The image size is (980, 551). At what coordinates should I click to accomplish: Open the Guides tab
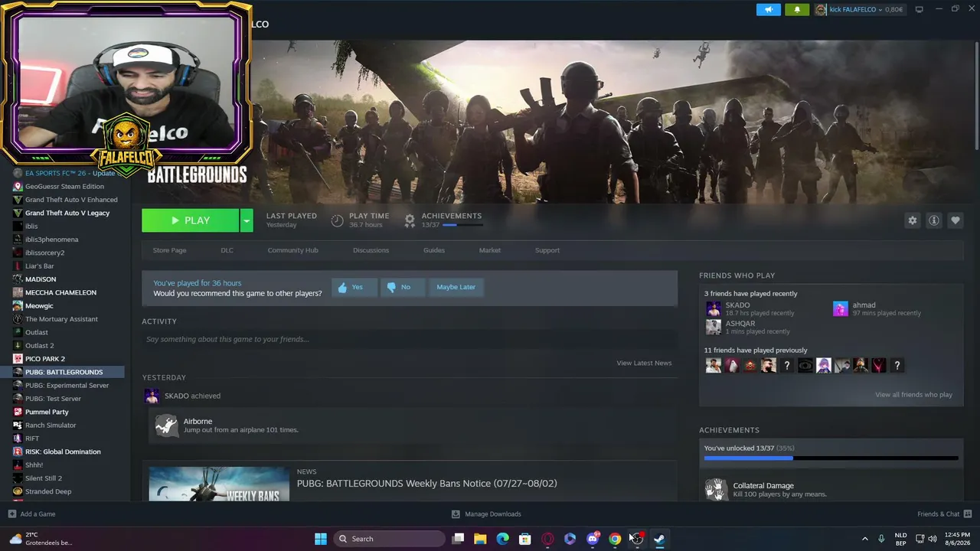pos(434,250)
